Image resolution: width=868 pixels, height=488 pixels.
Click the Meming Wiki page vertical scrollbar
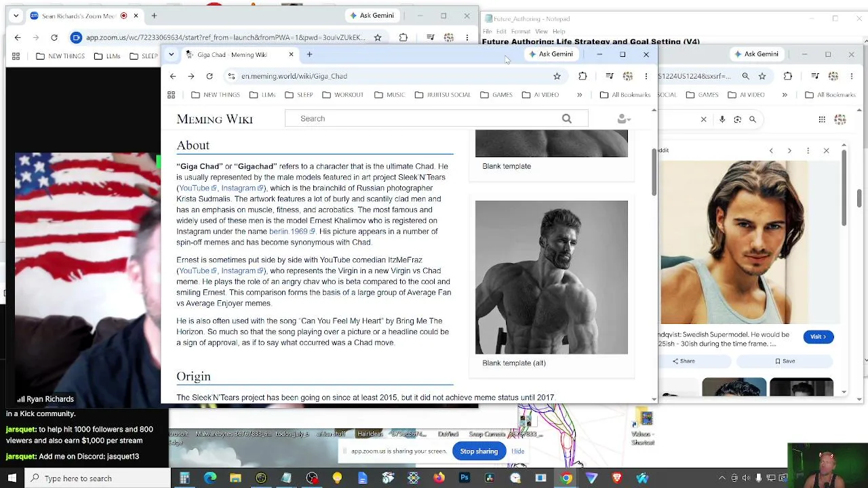coord(654,172)
